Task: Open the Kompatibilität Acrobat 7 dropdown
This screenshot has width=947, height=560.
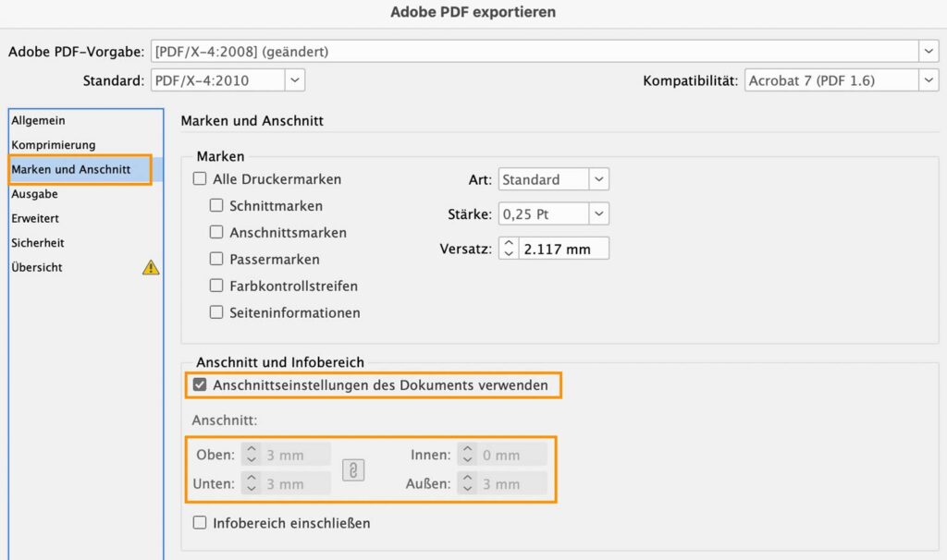Action: pos(929,80)
